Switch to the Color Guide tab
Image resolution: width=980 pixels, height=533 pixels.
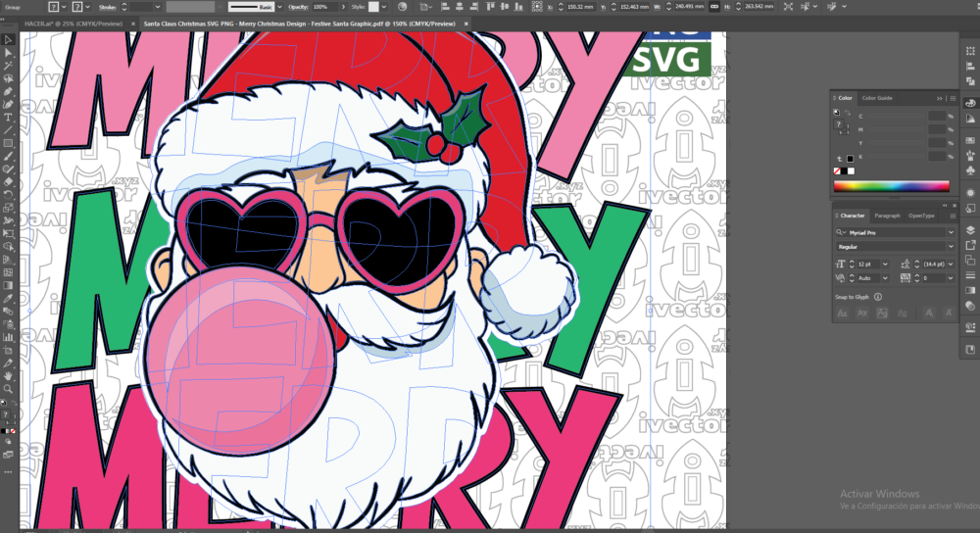(x=877, y=98)
